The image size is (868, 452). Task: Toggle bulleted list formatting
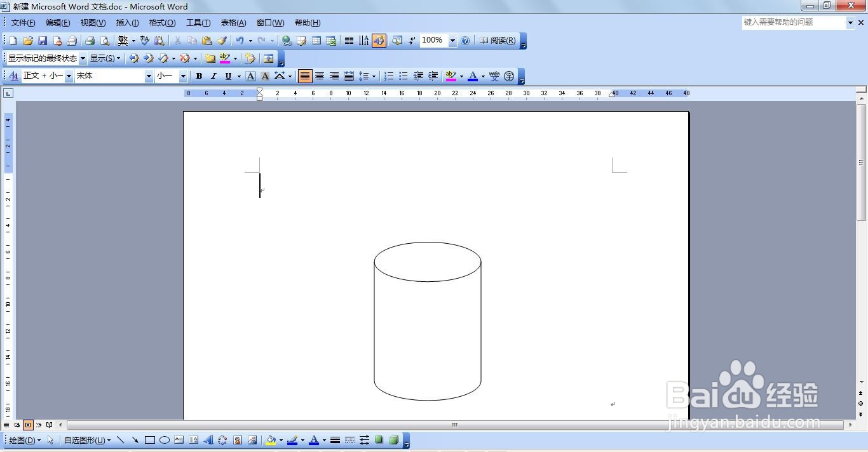pos(403,76)
